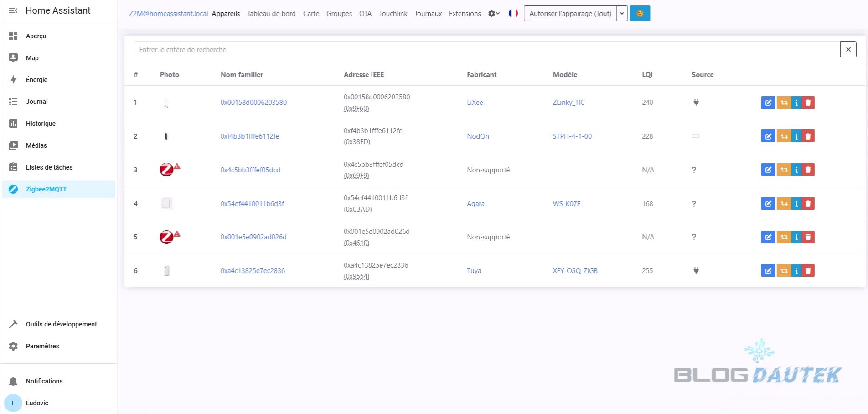Switch to OTA tab

tap(365, 14)
